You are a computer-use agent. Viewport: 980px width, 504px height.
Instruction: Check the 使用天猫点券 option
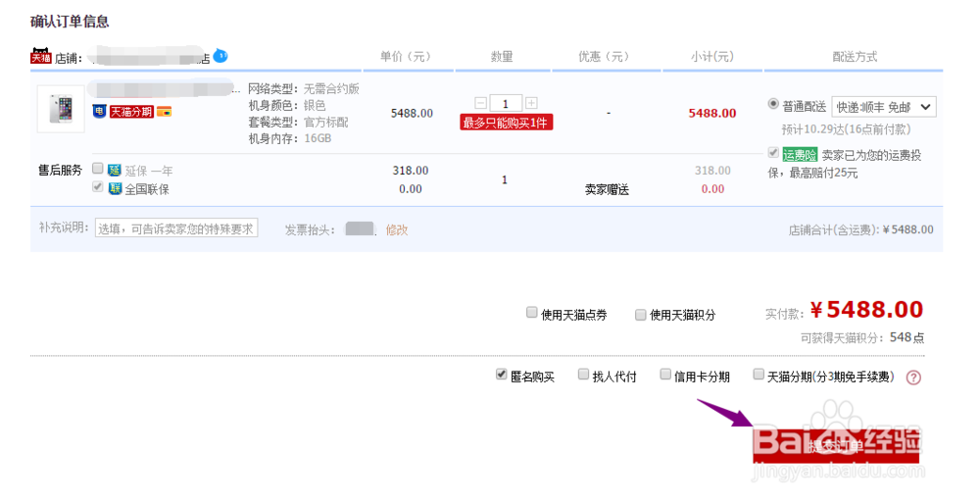click(532, 314)
